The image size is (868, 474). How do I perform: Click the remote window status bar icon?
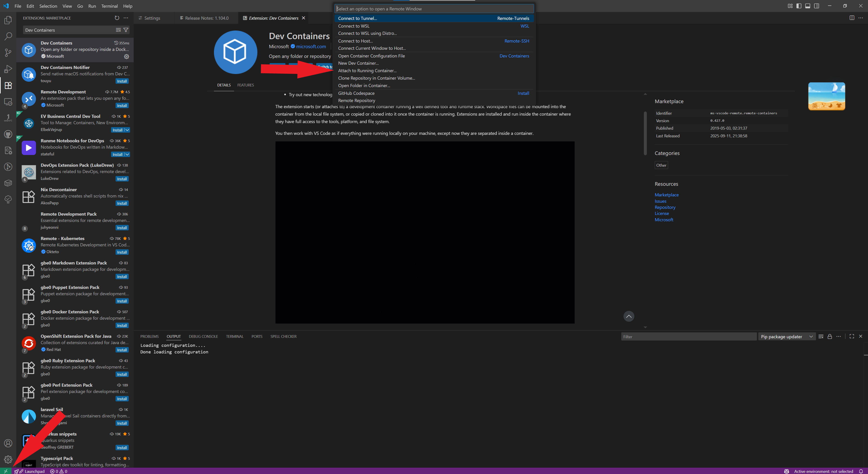click(5, 471)
